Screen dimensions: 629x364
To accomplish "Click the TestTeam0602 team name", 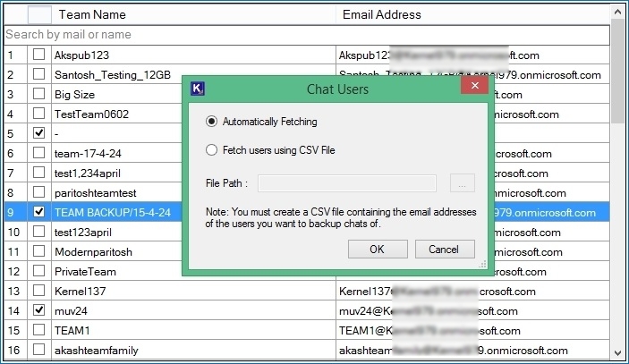I will pyautogui.click(x=91, y=114).
